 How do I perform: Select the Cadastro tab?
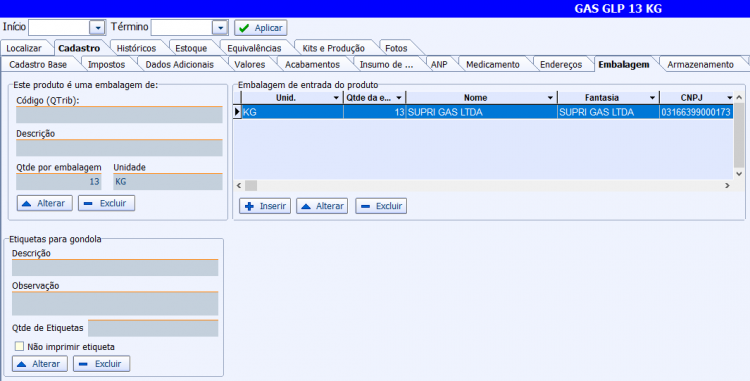[79, 48]
